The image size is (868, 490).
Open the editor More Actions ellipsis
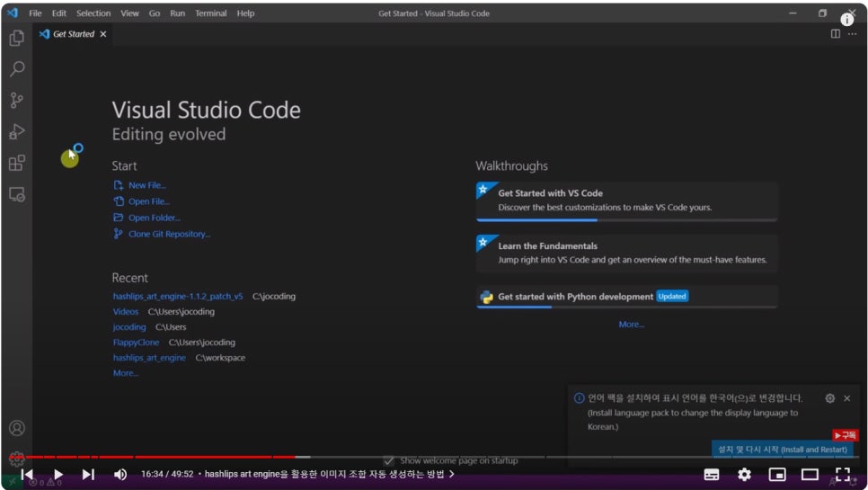pyautogui.click(x=853, y=34)
